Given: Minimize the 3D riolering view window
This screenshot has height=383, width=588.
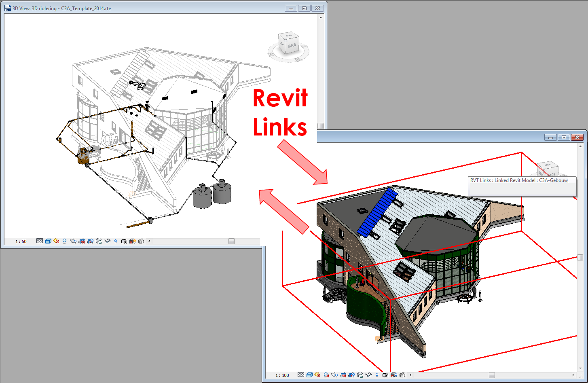Looking at the screenshot, I should tap(291, 8).
